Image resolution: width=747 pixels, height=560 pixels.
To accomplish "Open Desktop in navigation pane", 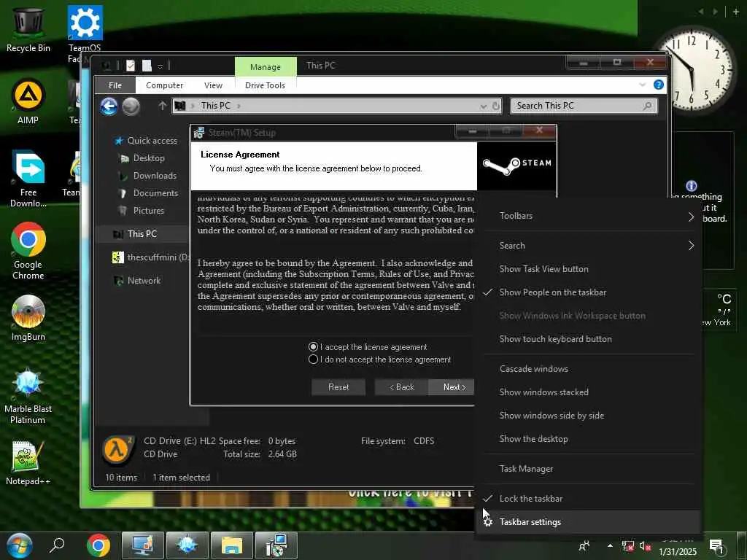I will click(x=142, y=158).
